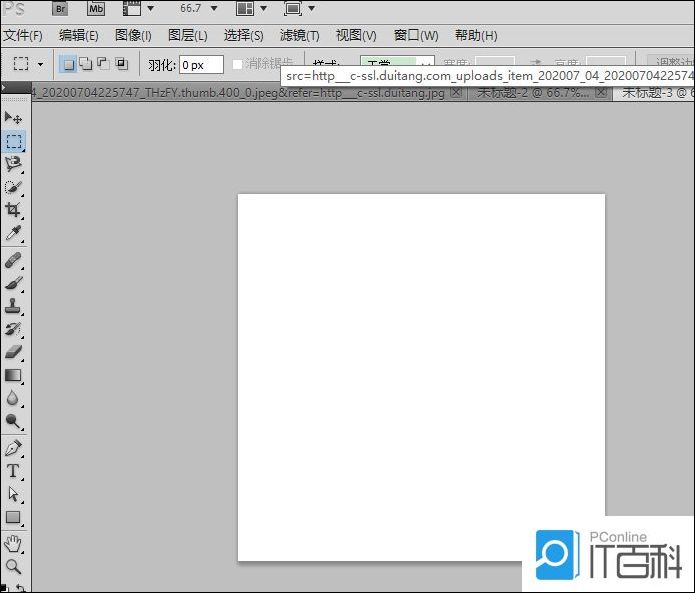The image size is (695, 593).
Task: Toggle the 消除锯齿 anti-alias checkbox
Action: (238, 64)
